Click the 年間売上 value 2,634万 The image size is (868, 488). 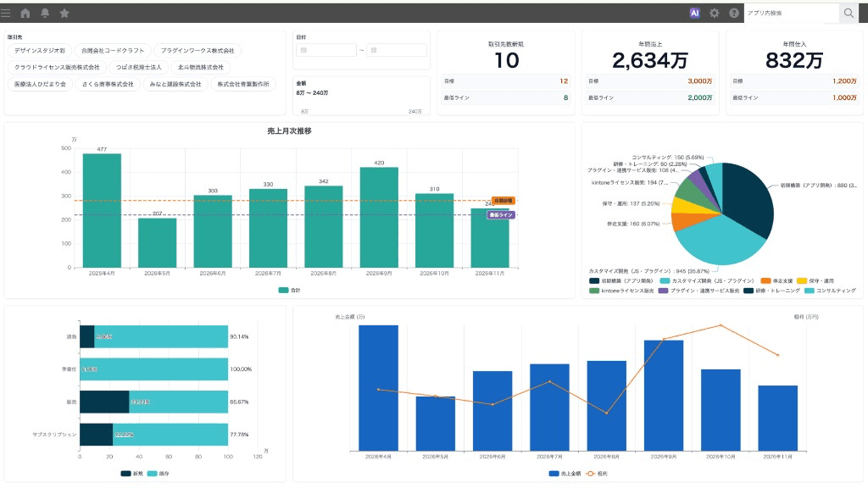650,60
